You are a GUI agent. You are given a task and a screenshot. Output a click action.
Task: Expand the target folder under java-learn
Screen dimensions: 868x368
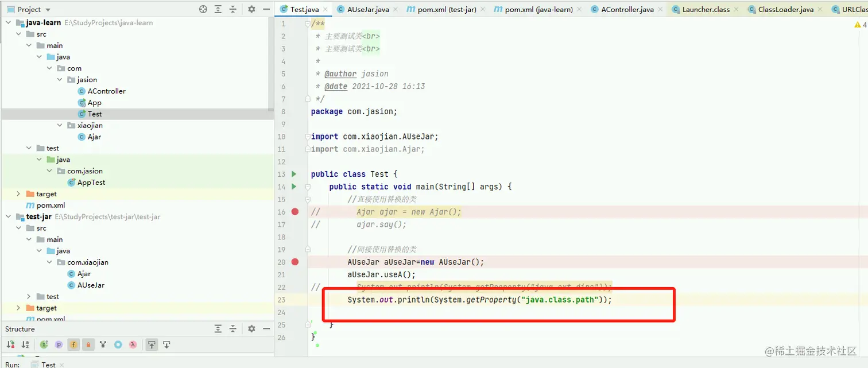click(x=19, y=194)
